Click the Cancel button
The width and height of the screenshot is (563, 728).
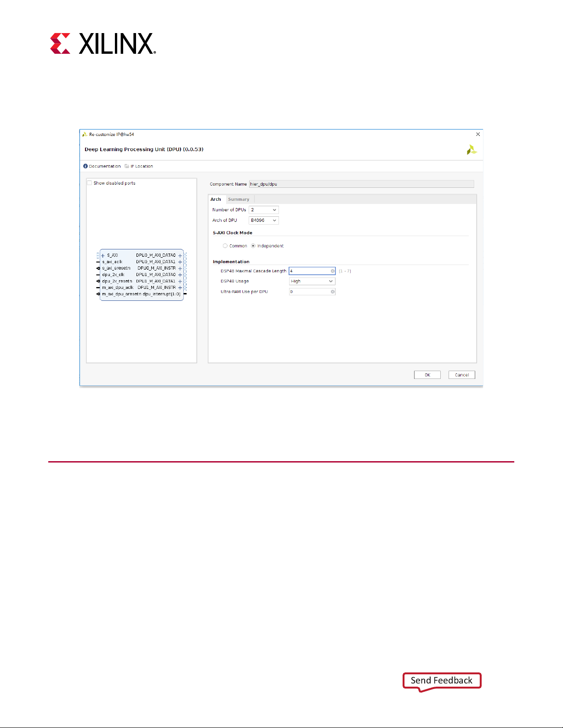[462, 375]
